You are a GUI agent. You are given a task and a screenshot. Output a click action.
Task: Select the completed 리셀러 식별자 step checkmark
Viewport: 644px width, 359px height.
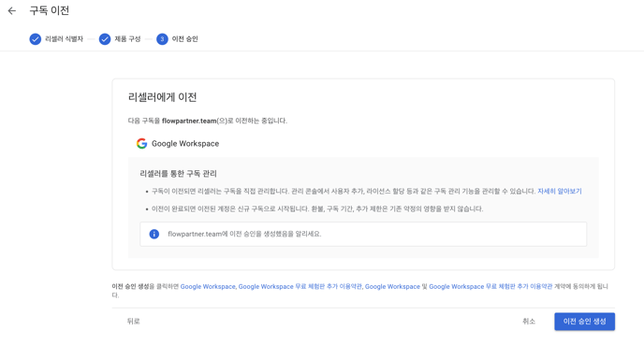[36, 39]
